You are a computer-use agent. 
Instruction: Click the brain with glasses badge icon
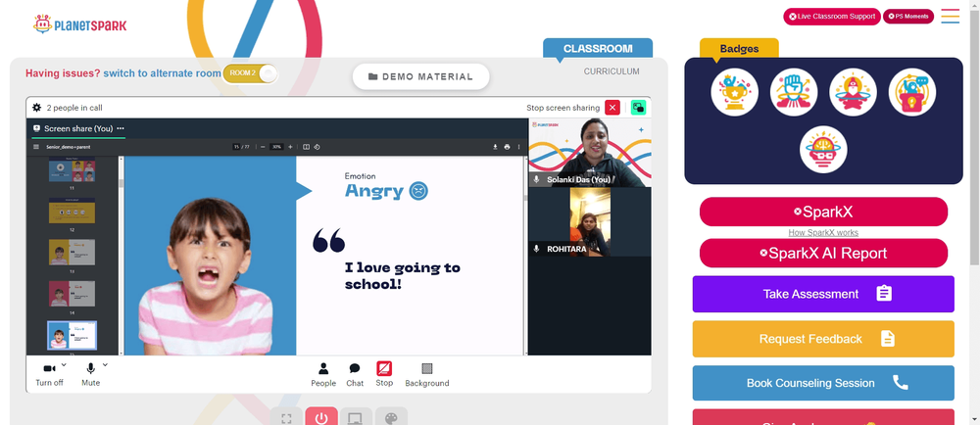823,150
